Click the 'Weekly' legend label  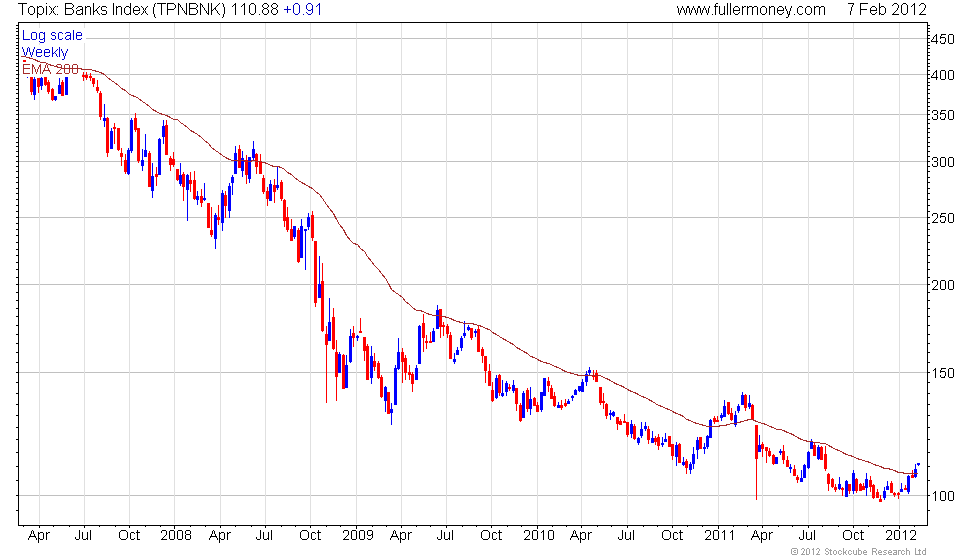coord(44,52)
